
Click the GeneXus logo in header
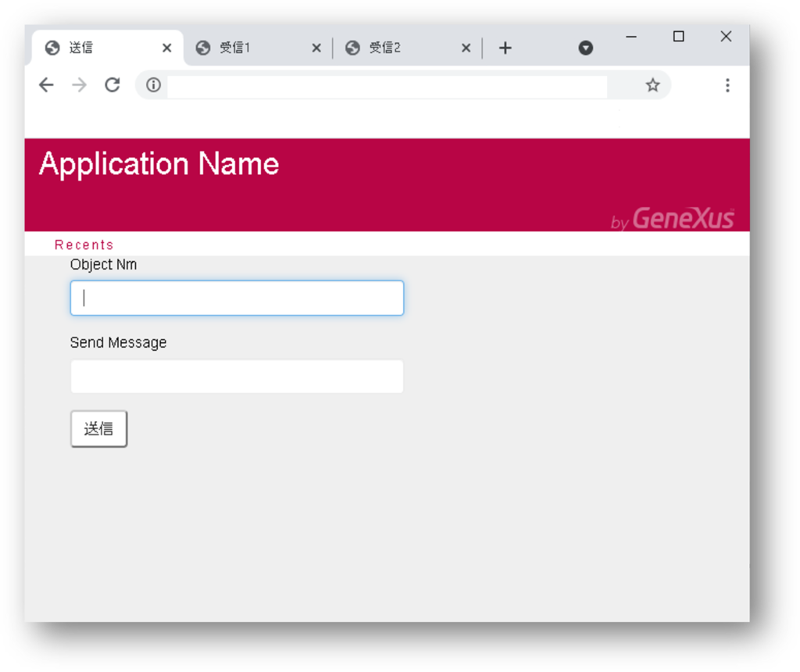tap(673, 218)
